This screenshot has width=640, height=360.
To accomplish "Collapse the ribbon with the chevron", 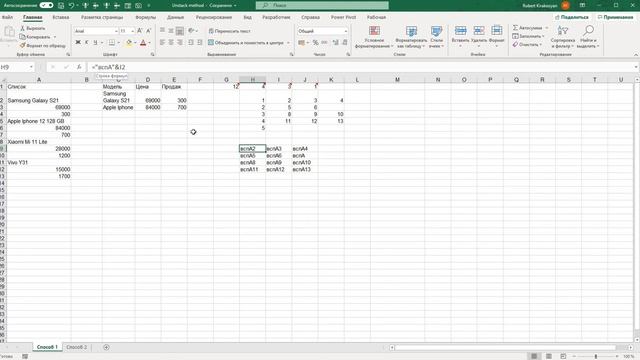I will point(636,54).
